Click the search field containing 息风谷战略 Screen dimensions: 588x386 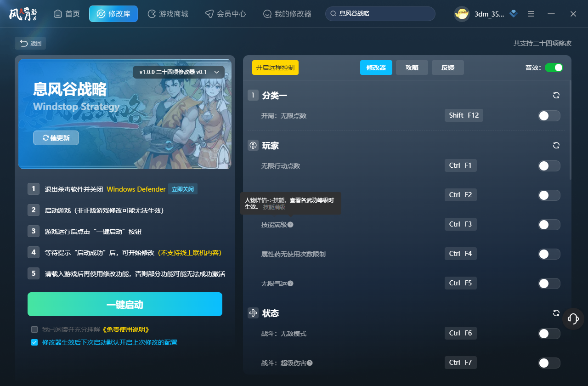click(380, 14)
